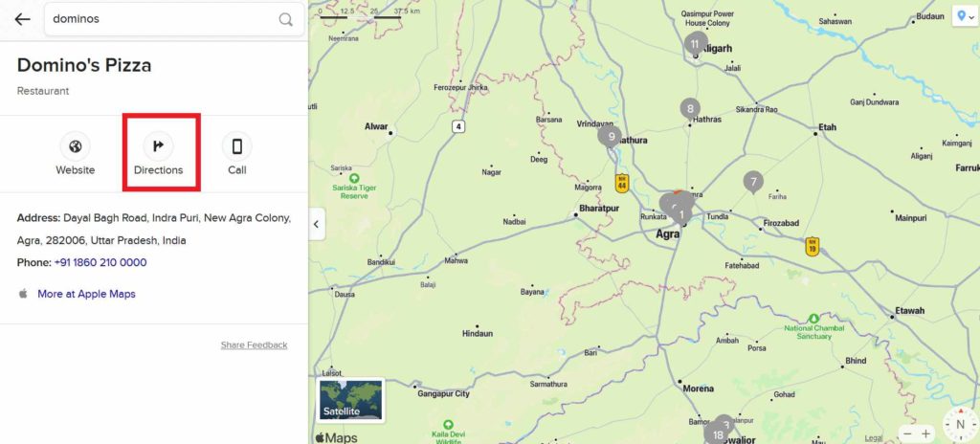Select map cluster marker 9 near Mathura
Image resolution: width=980 pixels, height=444 pixels.
pos(610,136)
